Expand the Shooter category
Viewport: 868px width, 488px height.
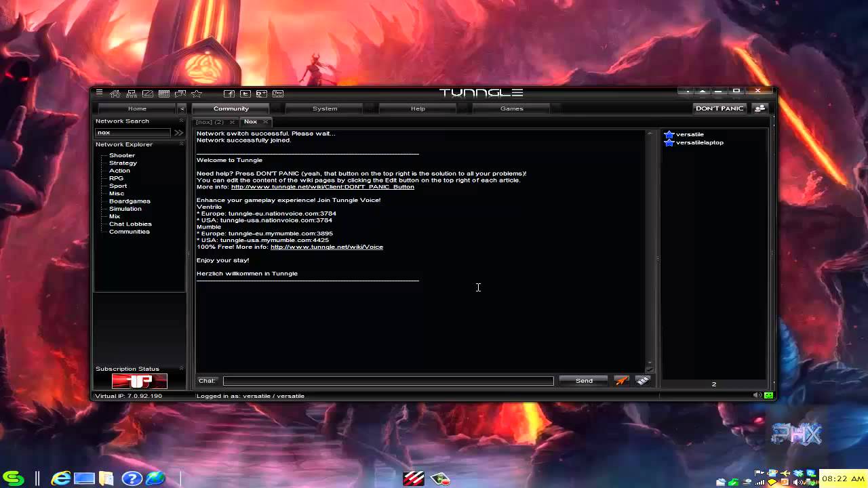(x=122, y=155)
